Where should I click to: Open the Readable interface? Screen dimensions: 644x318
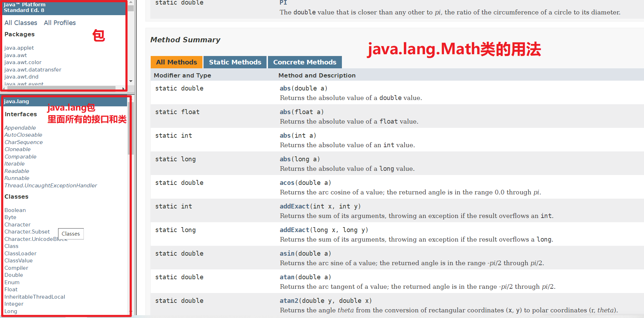click(x=17, y=171)
